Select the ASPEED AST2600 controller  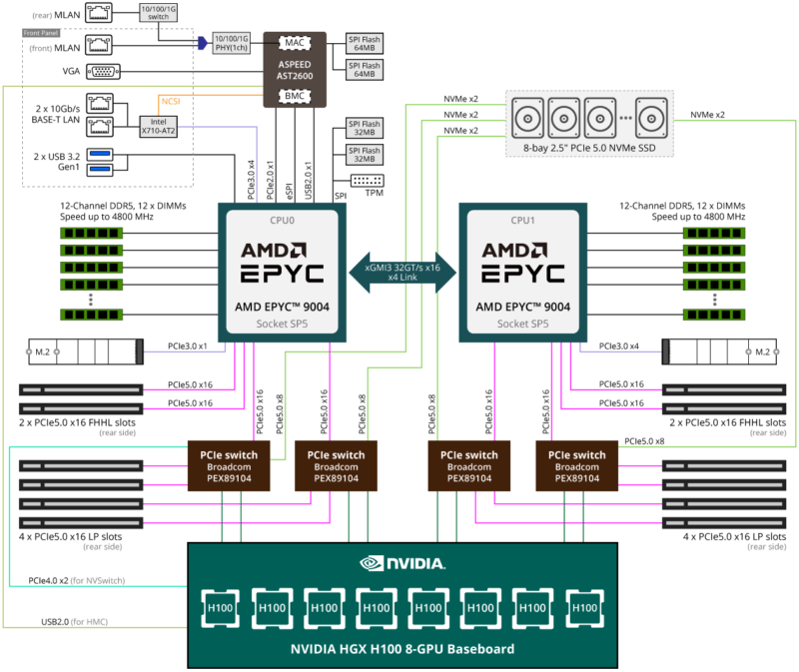[x=295, y=70]
